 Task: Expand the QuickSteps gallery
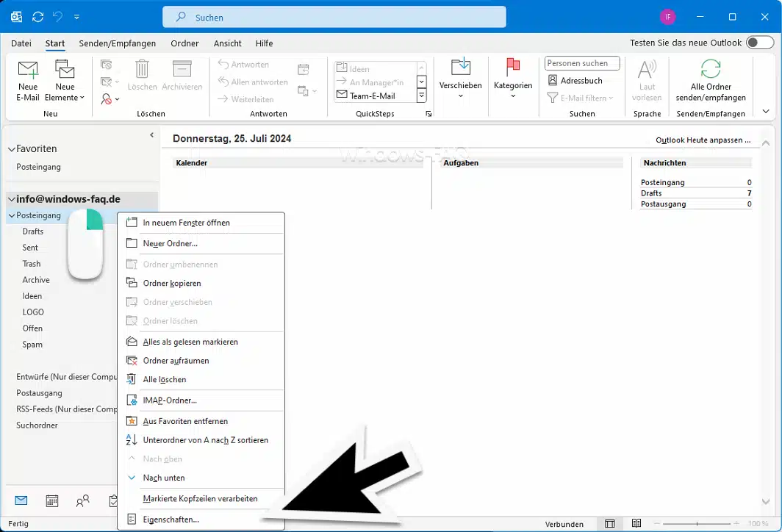coord(421,95)
